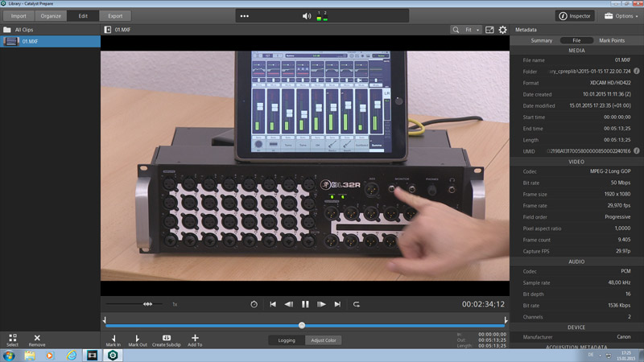Viewport: 644px width, 362px height.
Task: Click the Select grid icon
Action: [12, 338]
